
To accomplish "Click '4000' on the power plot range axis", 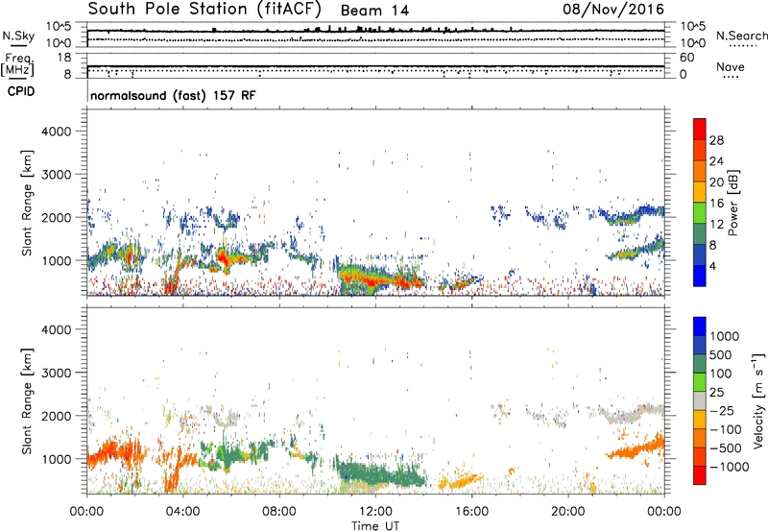I will (56, 132).
